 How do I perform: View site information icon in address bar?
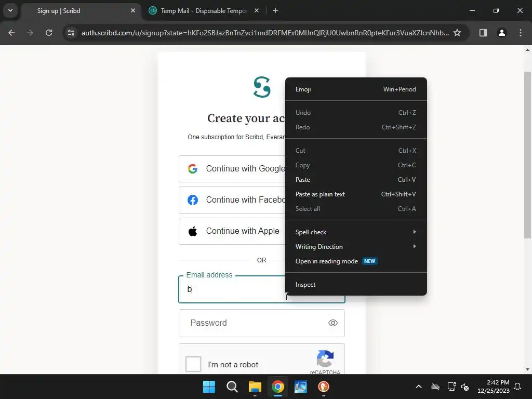click(x=71, y=33)
